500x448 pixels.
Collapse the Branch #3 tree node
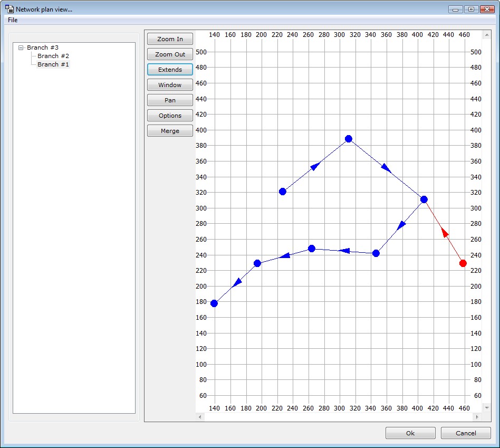21,47
